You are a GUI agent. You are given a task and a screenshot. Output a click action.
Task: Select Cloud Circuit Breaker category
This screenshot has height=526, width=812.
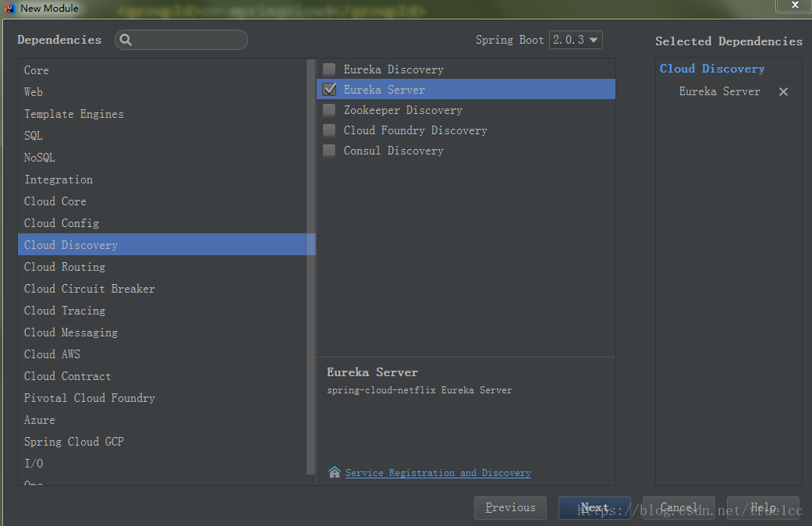point(162,289)
